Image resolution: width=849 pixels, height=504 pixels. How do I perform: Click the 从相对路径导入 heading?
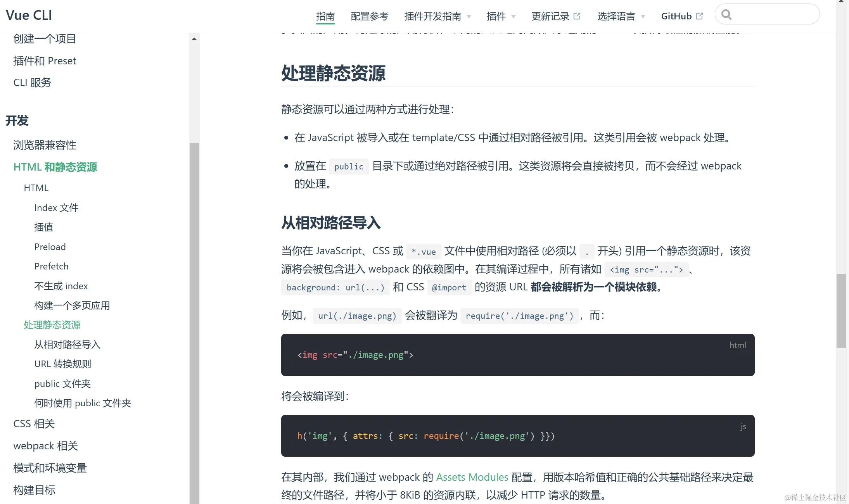(331, 223)
